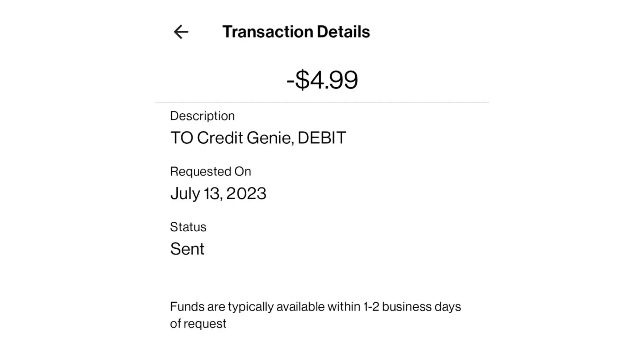Screen dimensions: 644x362
Task: Click the Description field label
Action: [202, 116]
